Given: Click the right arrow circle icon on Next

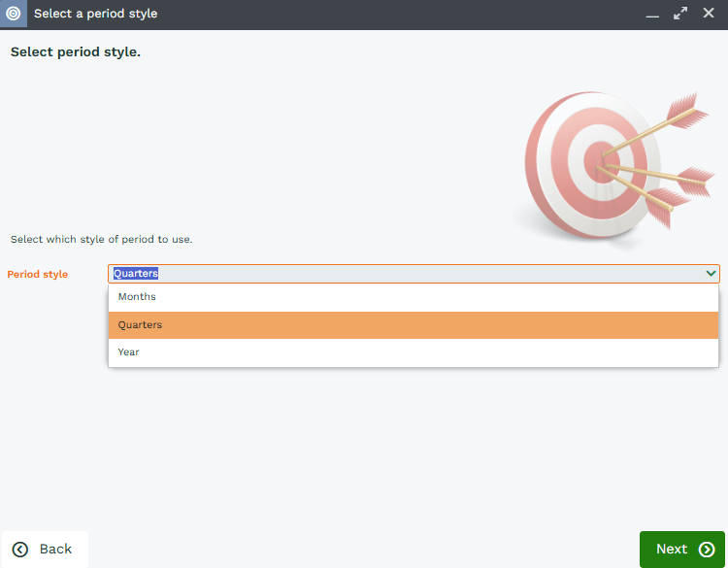Looking at the screenshot, I should [707, 550].
